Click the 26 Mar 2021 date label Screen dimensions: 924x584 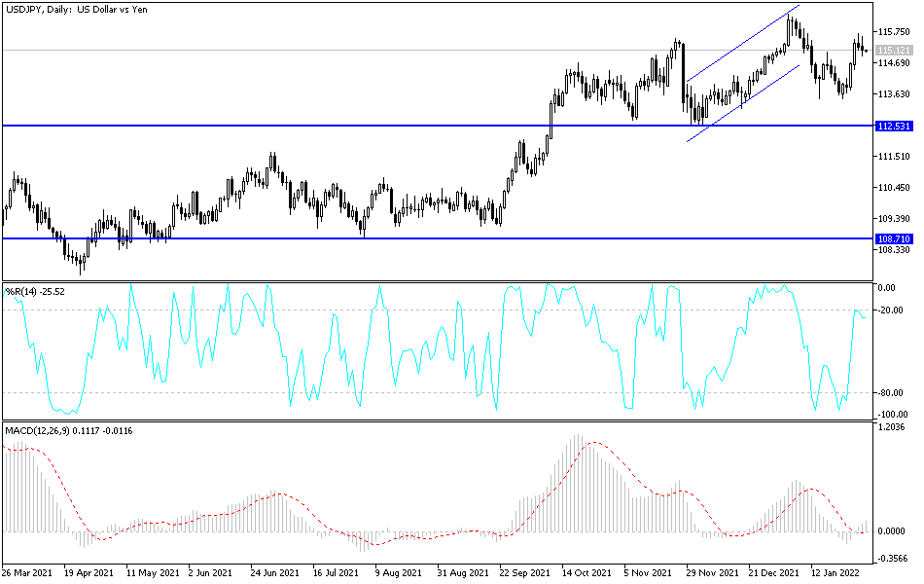[29, 573]
